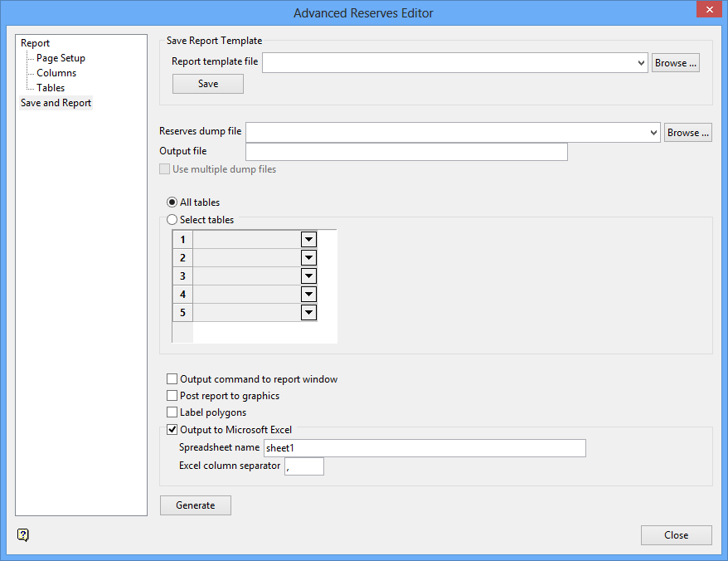The height and width of the screenshot is (561, 728).
Task: Expand the dropdown in table row 5
Action: [308, 313]
